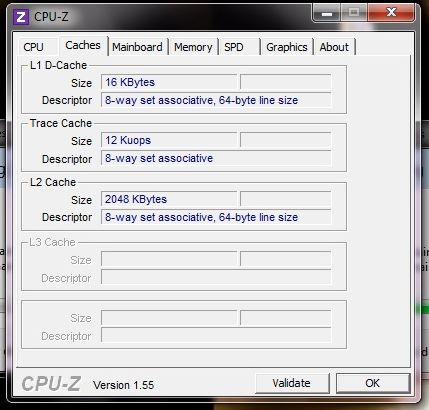Click the empty L3 Cache size field
The width and height of the screenshot is (429, 410).
(x=169, y=259)
